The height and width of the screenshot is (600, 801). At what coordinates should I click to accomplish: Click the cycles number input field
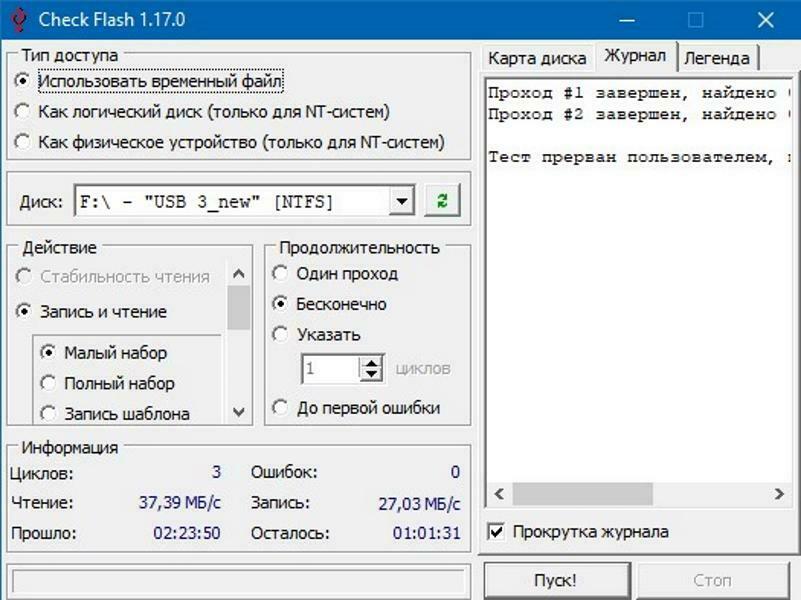(330, 368)
